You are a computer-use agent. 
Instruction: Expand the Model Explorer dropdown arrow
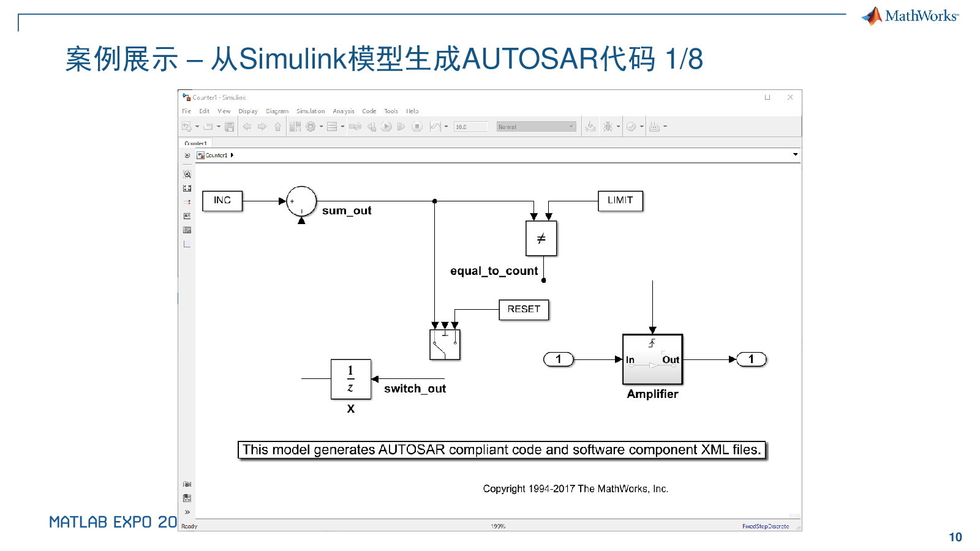pyautogui.click(x=342, y=127)
